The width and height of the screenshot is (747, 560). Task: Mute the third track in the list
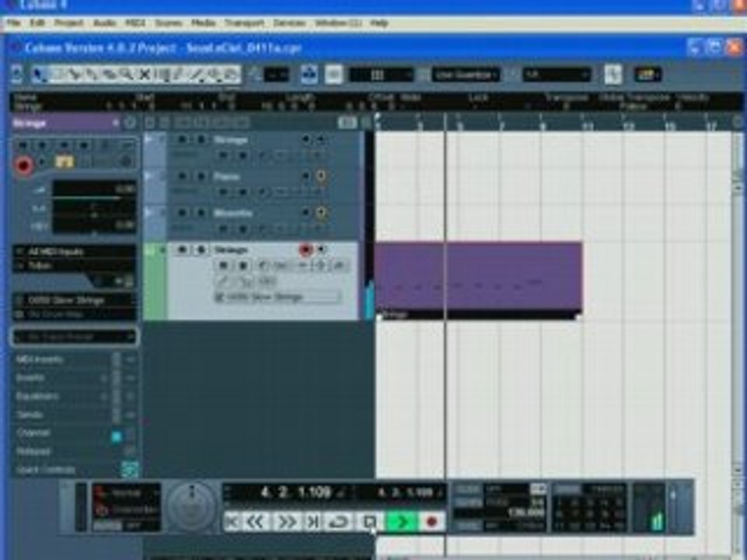tap(181, 213)
